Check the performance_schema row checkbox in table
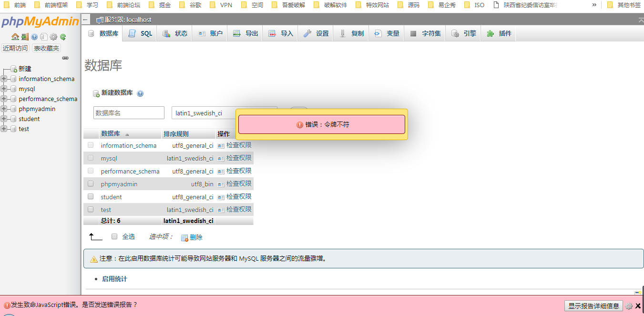The width and height of the screenshot is (644, 316). [x=91, y=171]
